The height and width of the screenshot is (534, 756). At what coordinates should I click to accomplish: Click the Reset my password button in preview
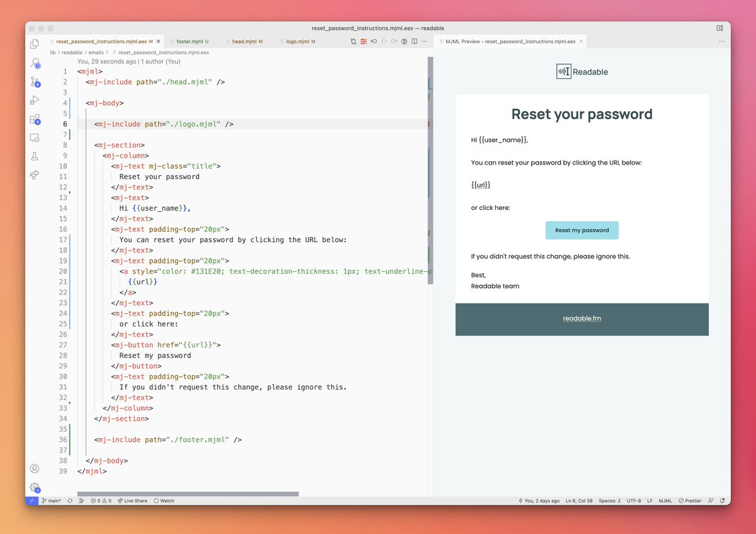(581, 230)
